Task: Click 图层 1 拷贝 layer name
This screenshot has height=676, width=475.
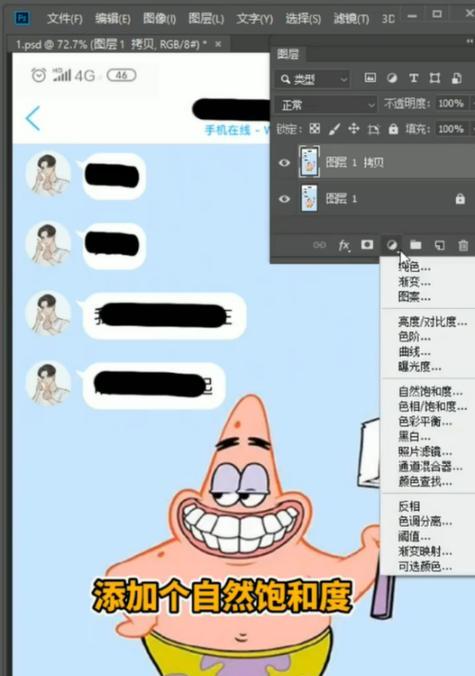Action: point(354,163)
